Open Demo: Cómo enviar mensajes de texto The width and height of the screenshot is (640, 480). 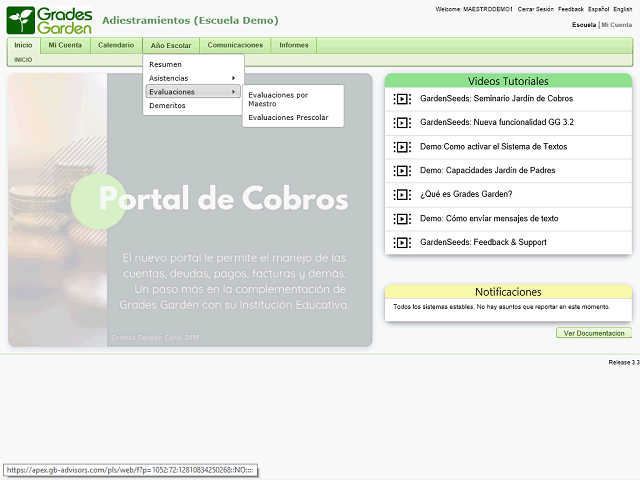489,218
